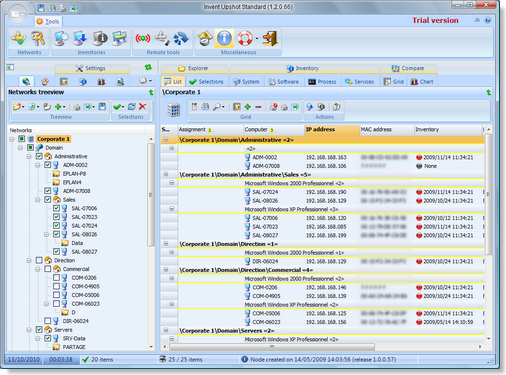Click the green up arrow in Corporate 1 header

[x=488, y=92]
